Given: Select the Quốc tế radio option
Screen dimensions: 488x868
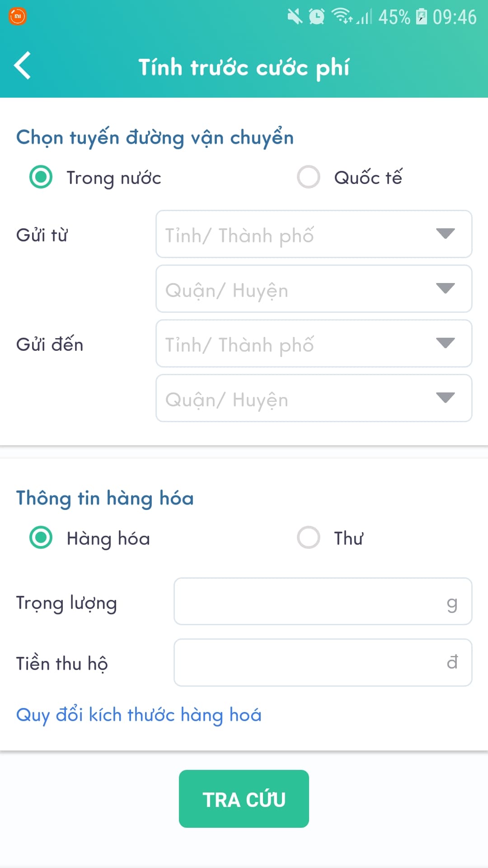Looking at the screenshot, I should pos(309,177).
